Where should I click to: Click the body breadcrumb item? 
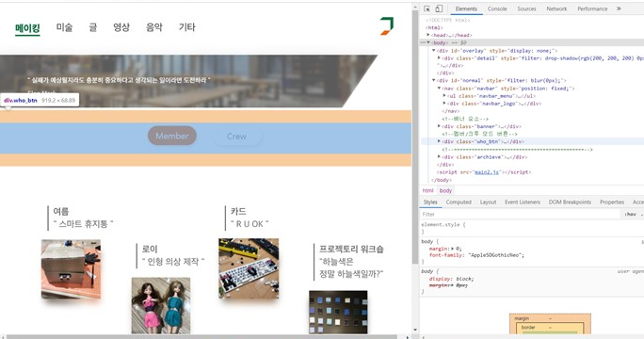coord(445,190)
